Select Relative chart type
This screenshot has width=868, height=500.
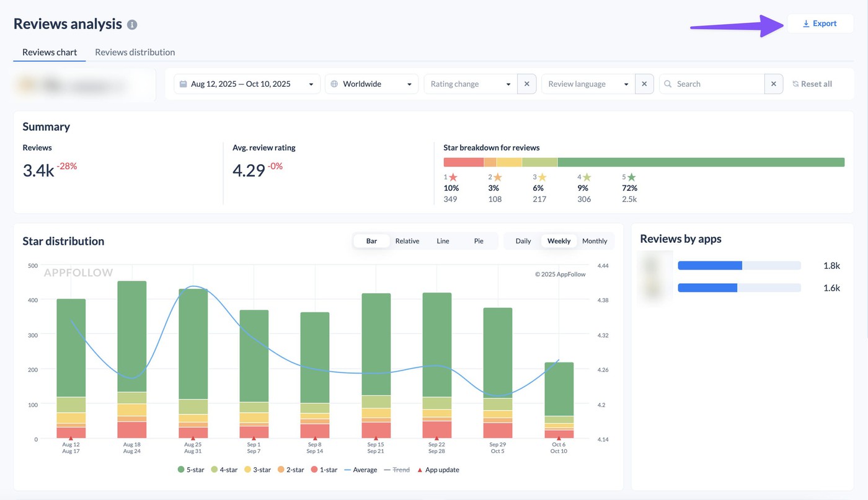click(407, 241)
